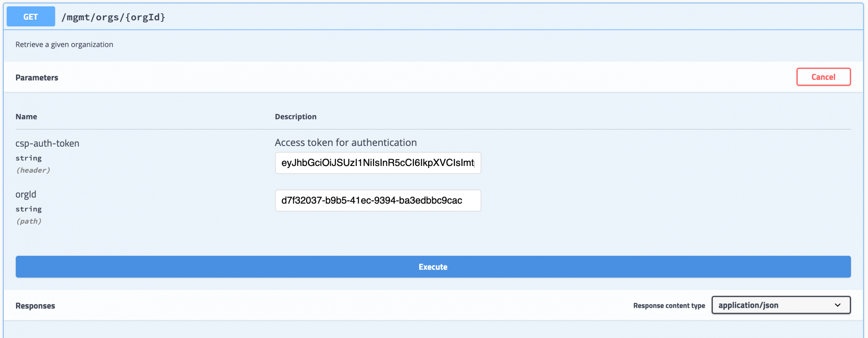Collapse the /mgmt/orgs/{orgId} endpoint path
The image size is (868, 338).
pyautogui.click(x=113, y=17)
